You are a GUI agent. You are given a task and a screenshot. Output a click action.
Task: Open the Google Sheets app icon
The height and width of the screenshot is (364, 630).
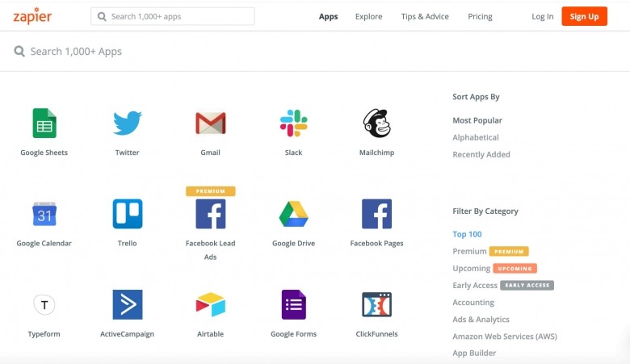click(x=44, y=123)
